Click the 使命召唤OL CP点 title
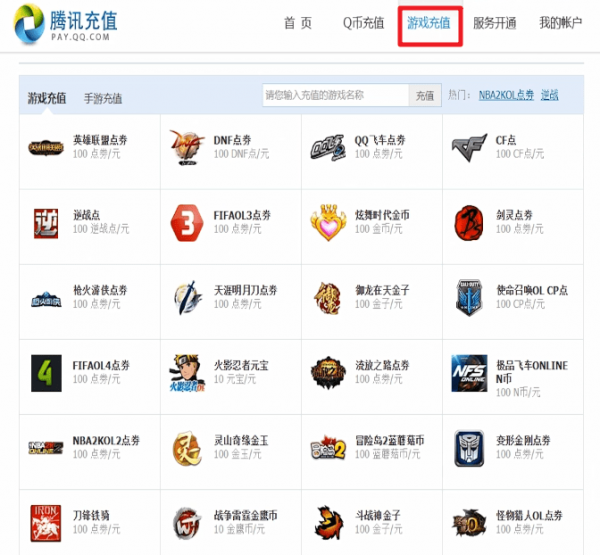This screenshot has width=600, height=555. click(x=532, y=290)
